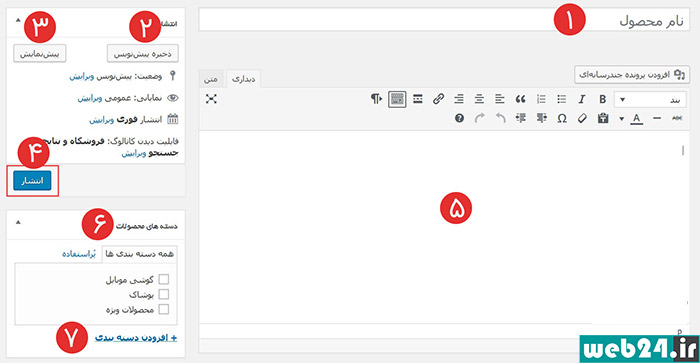Viewport: 700px width, 363px height.
Task: Click the paste as text icon
Action: (x=603, y=118)
